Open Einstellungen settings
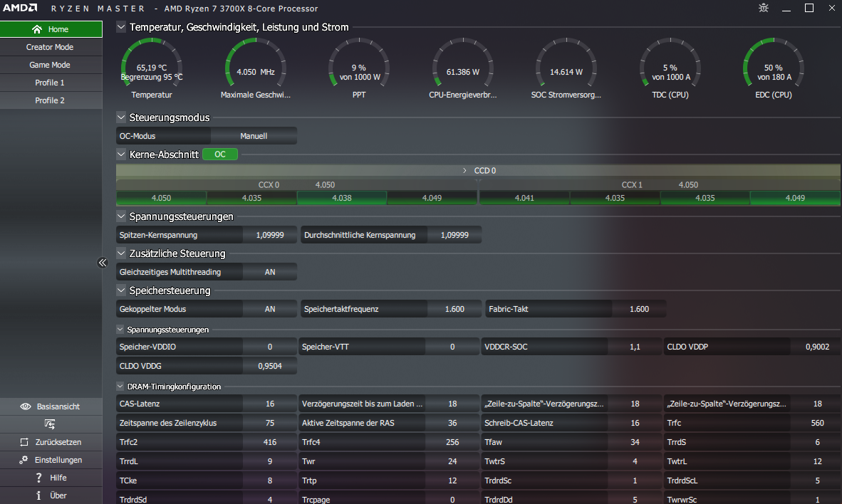This screenshot has height=504, width=842. click(51, 460)
